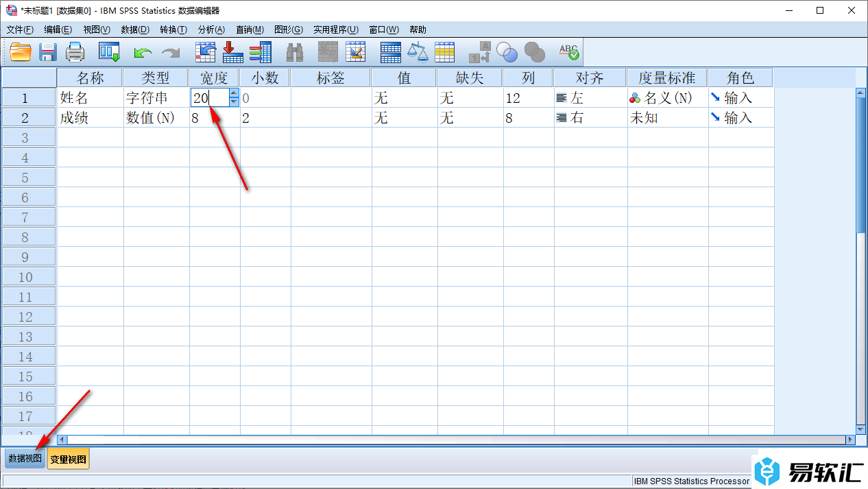Open Find with the binoculars icon
Image resolution: width=868 pixels, height=489 pixels.
(295, 52)
